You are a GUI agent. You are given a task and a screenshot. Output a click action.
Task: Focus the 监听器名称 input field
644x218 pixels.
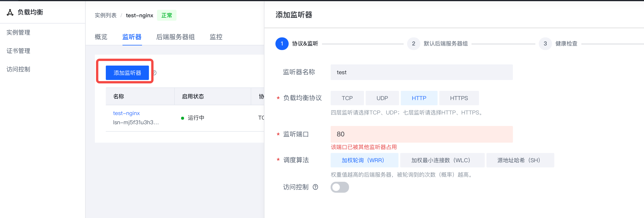click(x=421, y=72)
